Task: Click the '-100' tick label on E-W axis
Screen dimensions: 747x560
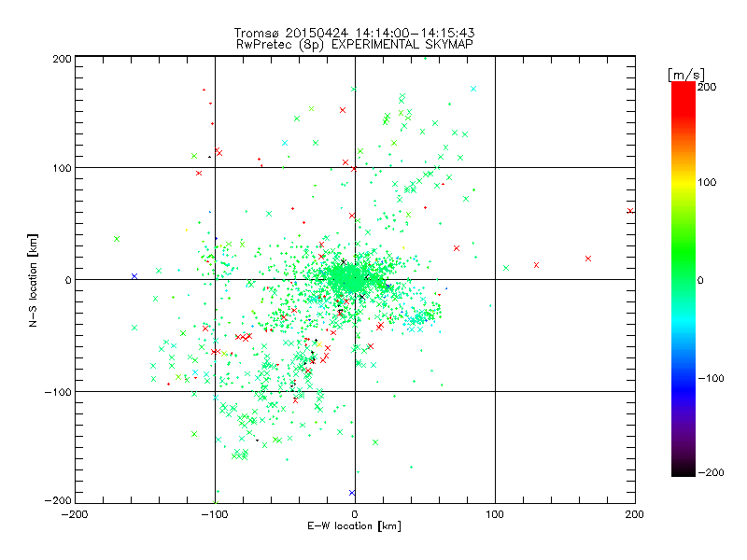Action: (215, 514)
